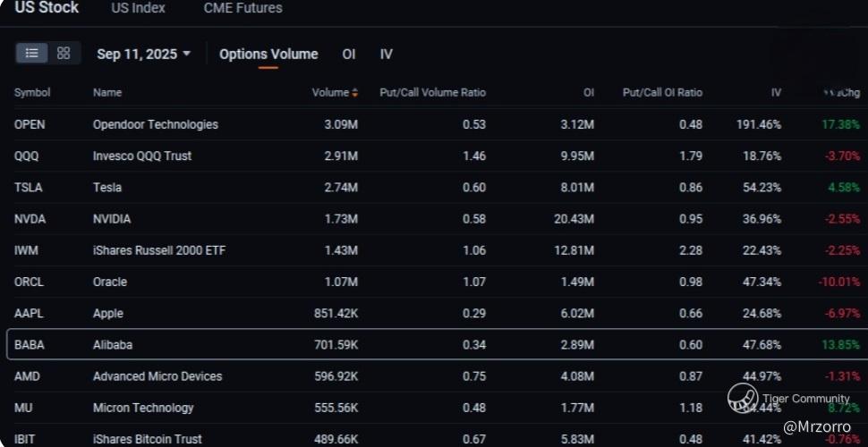The width and height of the screenshot is (868, 447).
Task: Open the Sep 11, 2025 date dropdown
Action: click(144, 54)
